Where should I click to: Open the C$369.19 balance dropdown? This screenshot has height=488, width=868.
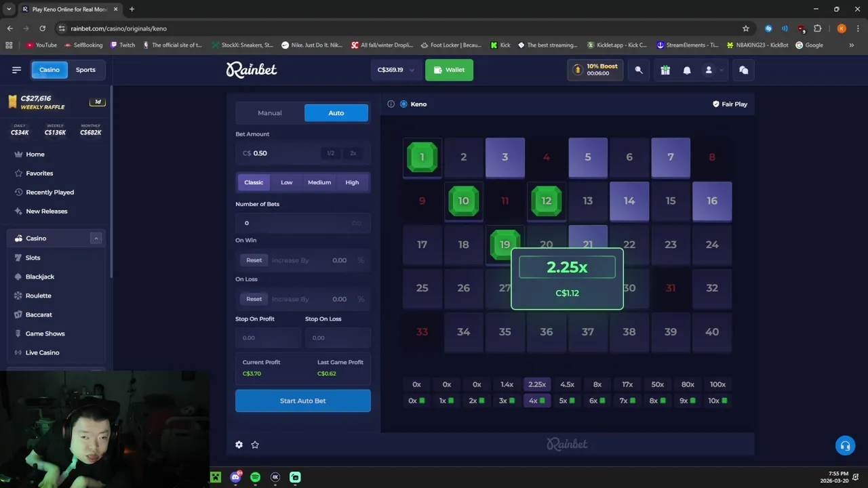click(x=395, y=70)
